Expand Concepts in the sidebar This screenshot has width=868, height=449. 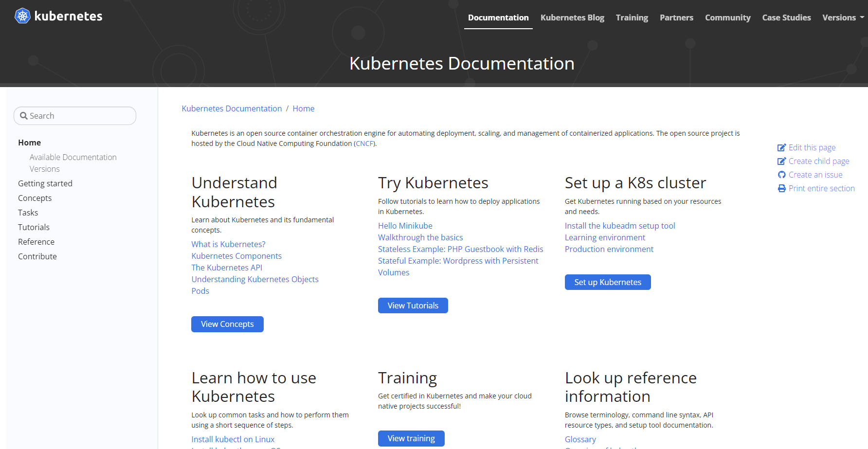(x=35, y=198)
